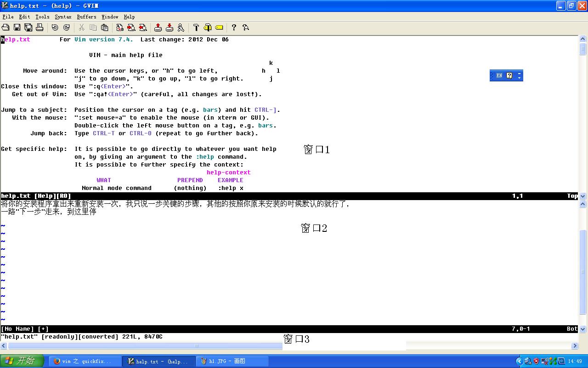The image size is (588, 368).
Task: Click horizontal scrollbar left arrow
Action: [4, 346]
